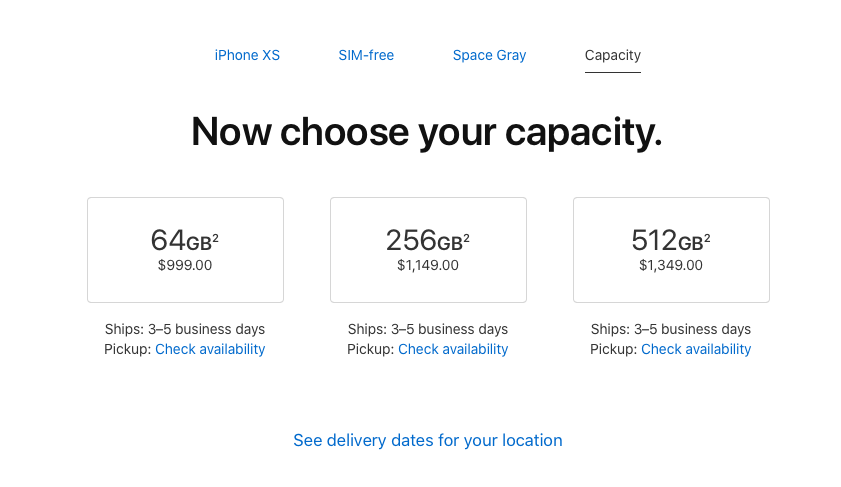Image resolution: width=841 pixels, height=487 pixels.
Task: Select the Capacity step tab
Action: point(612,55)
